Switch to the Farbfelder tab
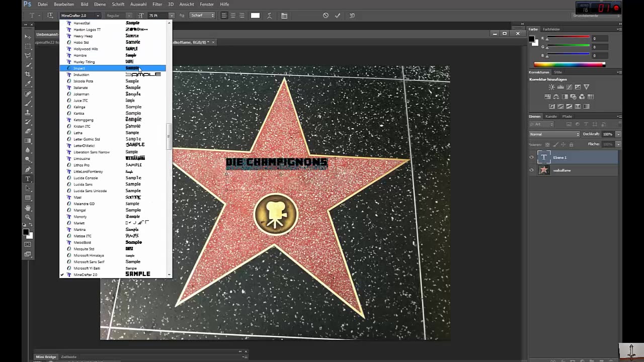The image size is (644, 362). pyautogui.click(x=551, y=29)
